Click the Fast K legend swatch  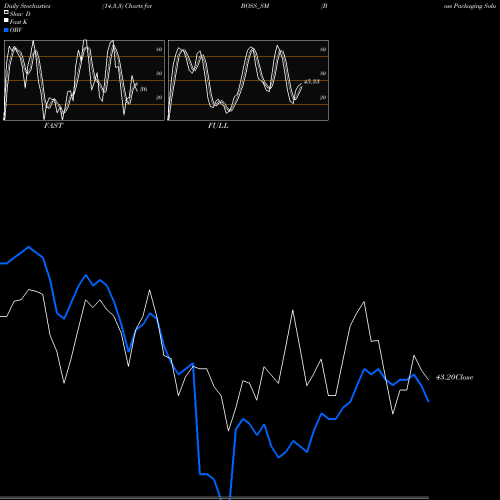6,20
